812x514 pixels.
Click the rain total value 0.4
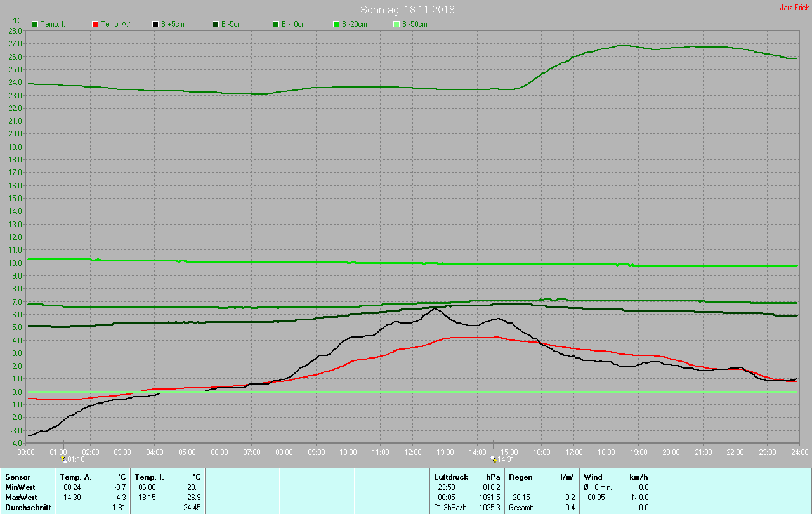(x=570, y=507)
